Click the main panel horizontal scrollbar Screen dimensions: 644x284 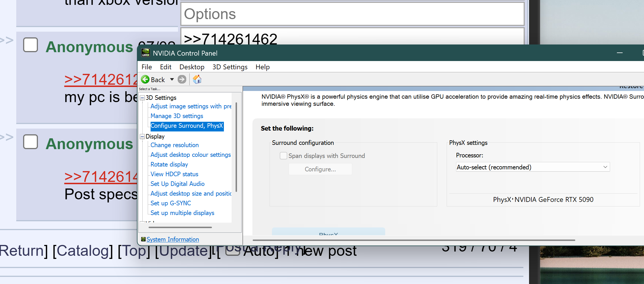[414, 240]
